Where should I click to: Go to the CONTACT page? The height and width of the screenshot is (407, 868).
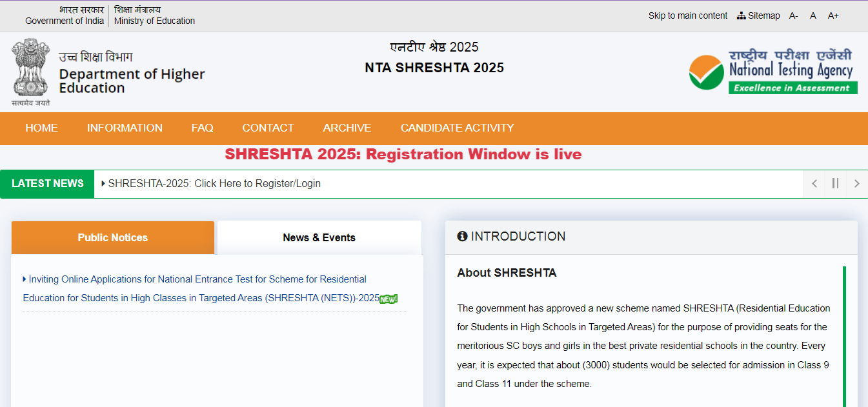coord(268,128)
